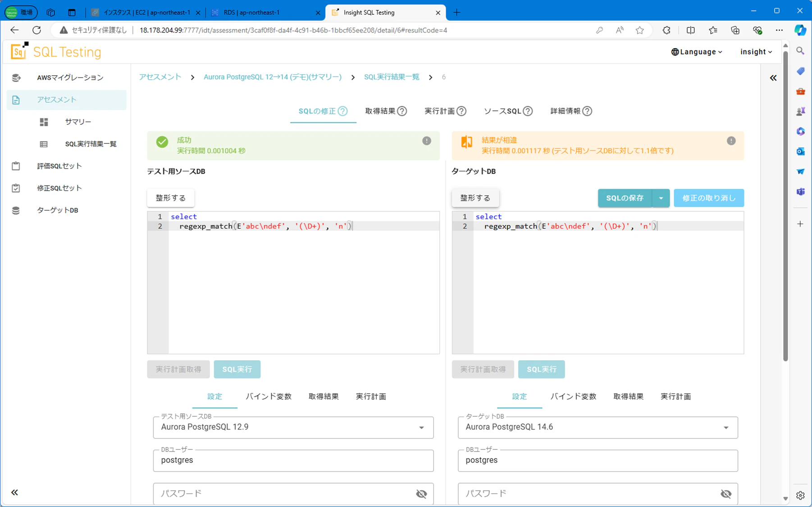Toggle password visibility for target DB
812x507 pixels.
pos(726,494)
